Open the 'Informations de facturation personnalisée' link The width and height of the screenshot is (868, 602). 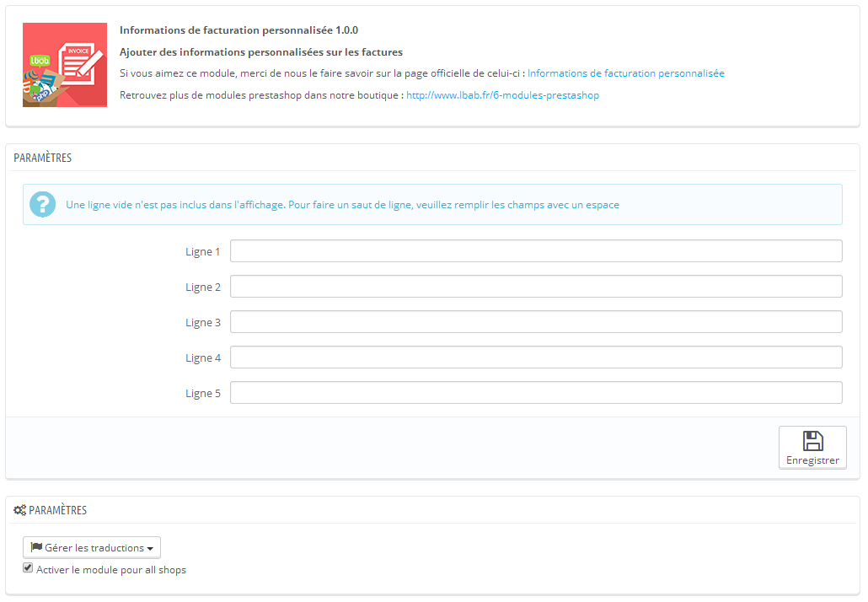tap(625, 73)
